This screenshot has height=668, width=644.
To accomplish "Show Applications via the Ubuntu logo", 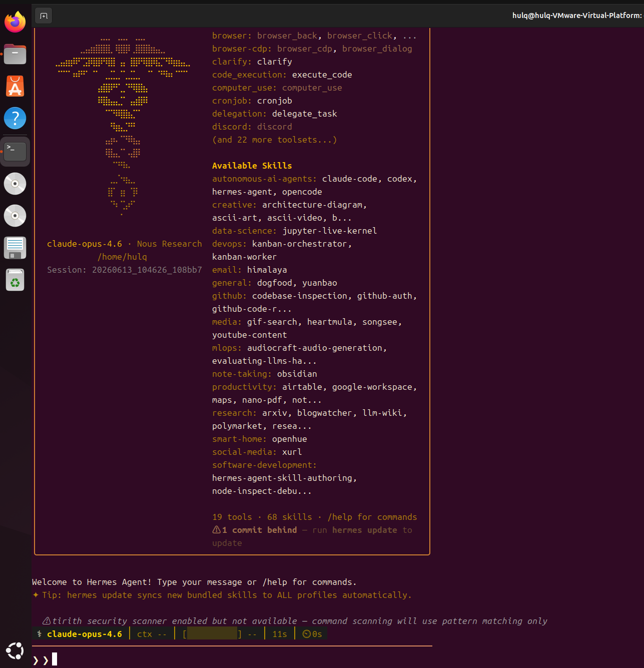I will 15,651.
